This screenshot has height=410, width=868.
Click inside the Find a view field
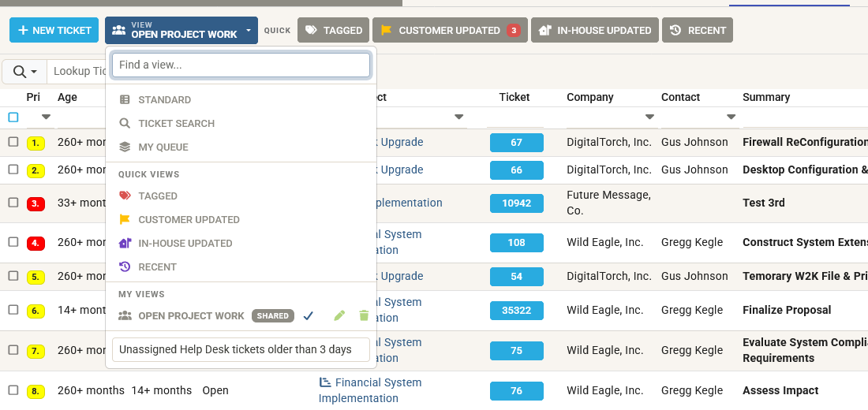pos(241,65)
